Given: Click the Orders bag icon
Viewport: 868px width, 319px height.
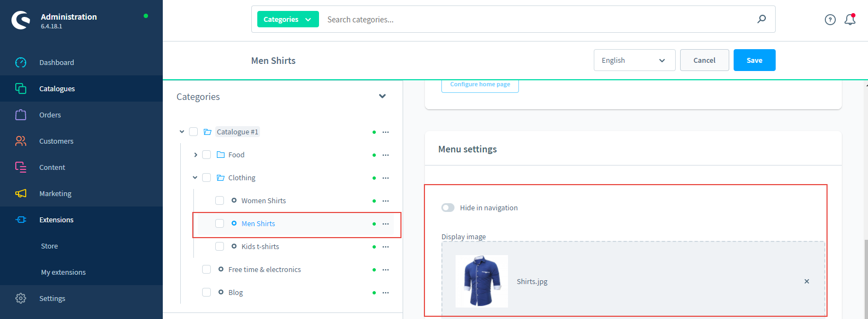Looking at the screenshot, I should pos(21,115).
